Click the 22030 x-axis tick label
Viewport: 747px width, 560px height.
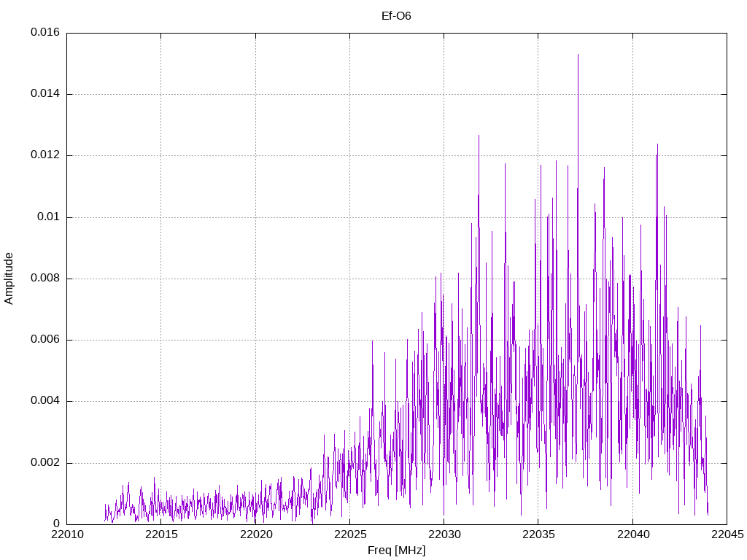click(x=444, y=534)
